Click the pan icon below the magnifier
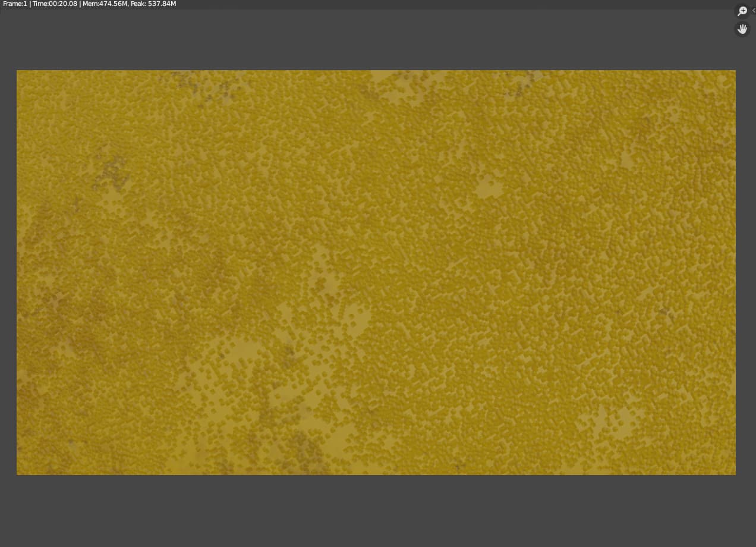756x547 pixels. (742, 29)
